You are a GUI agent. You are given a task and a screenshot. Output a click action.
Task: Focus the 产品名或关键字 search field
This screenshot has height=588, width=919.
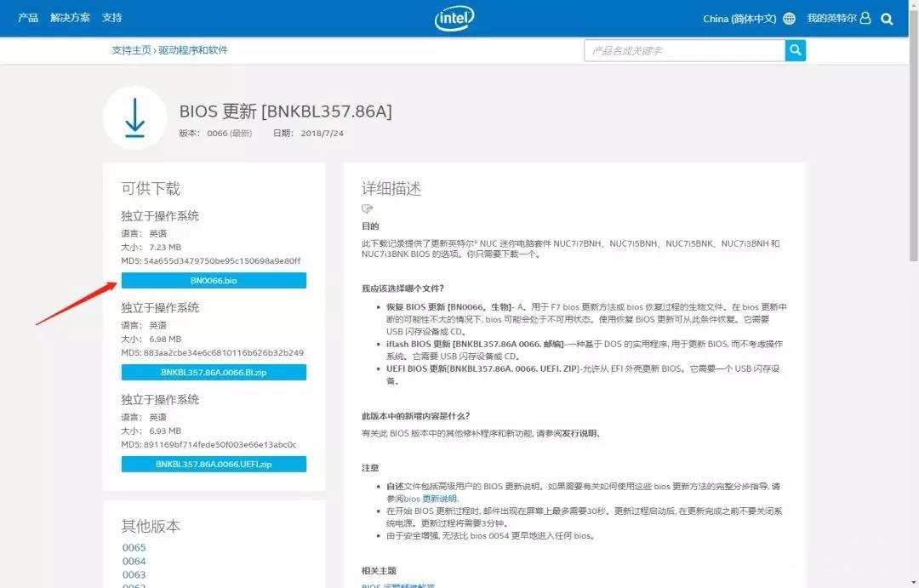[684, 50]
